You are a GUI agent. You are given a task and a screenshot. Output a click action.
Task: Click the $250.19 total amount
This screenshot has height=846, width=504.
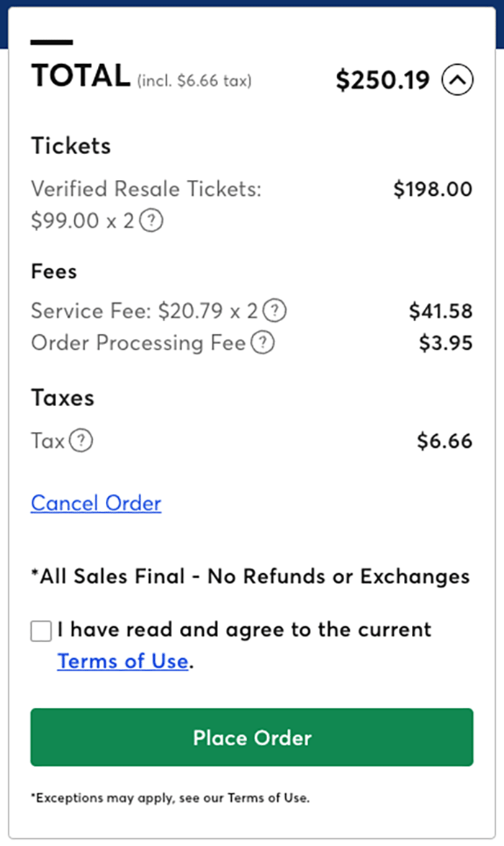[382, 80]
